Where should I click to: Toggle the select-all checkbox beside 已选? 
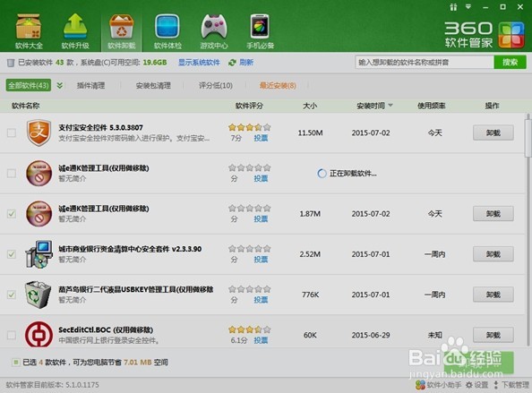tap(15, 363)
